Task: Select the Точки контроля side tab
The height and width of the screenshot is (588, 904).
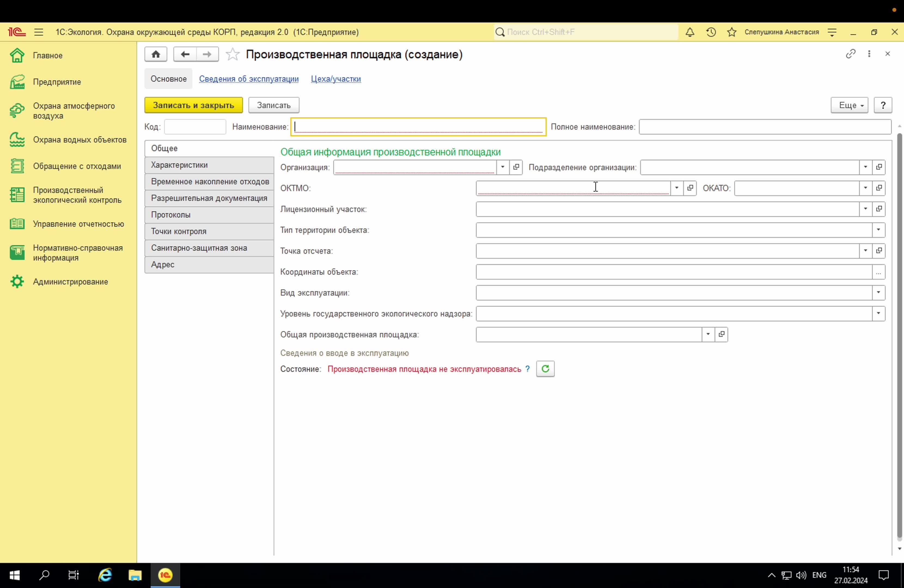Action: [209, 231]
